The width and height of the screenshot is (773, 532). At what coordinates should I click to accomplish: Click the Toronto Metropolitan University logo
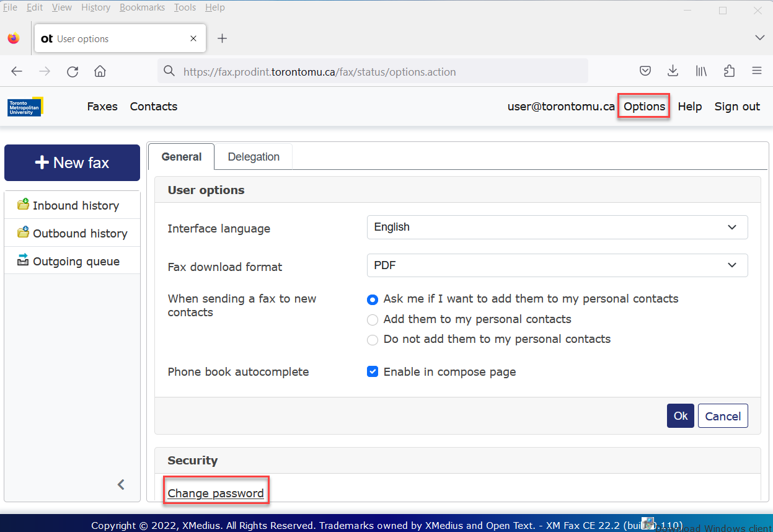[25, 107]
